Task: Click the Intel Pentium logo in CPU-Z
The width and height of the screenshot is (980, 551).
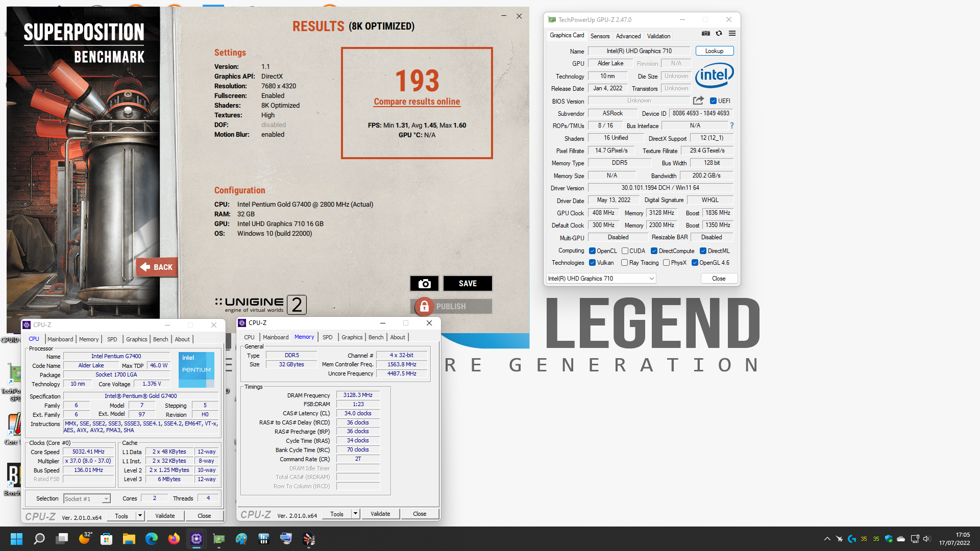Action: (197, 369)
